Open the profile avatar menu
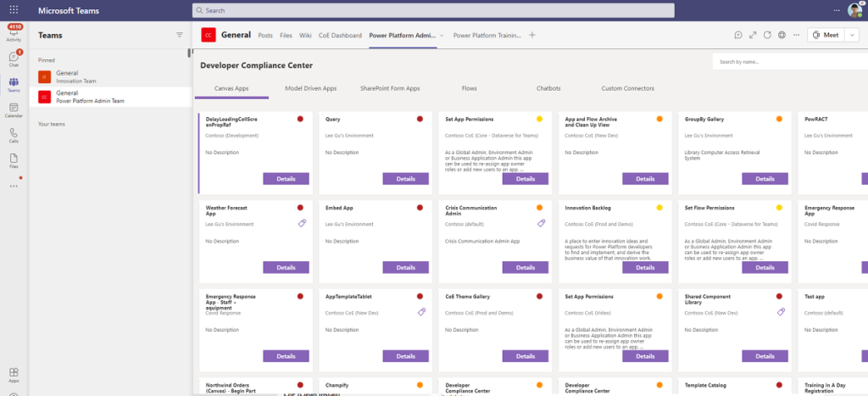Image resolution: width=868 pixels, height=396 pixels. click(854, 10)
